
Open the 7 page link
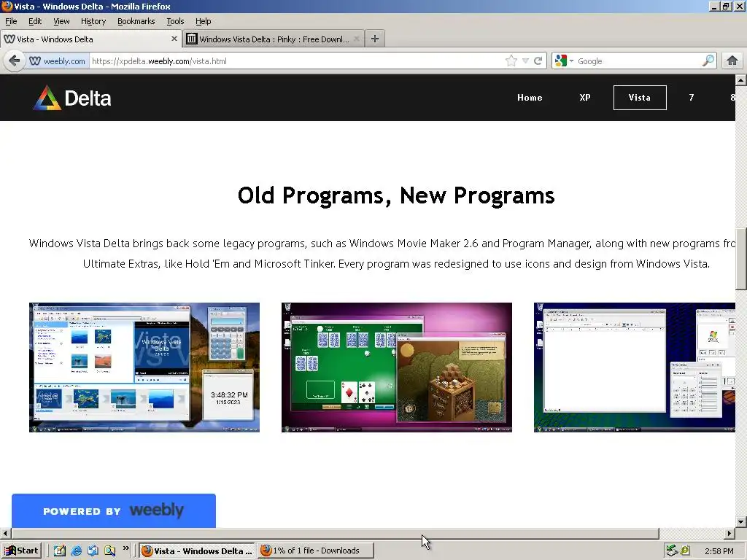[x=692, y=98]
